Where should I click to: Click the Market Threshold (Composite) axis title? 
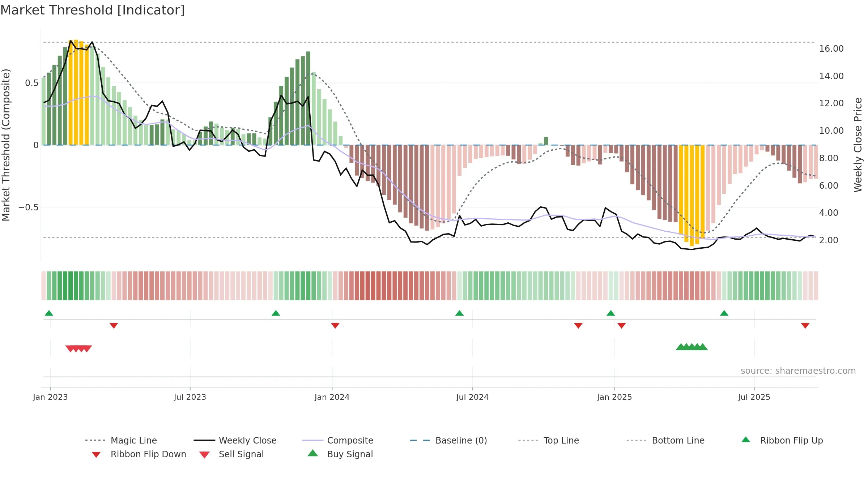[x=6, y=145]
